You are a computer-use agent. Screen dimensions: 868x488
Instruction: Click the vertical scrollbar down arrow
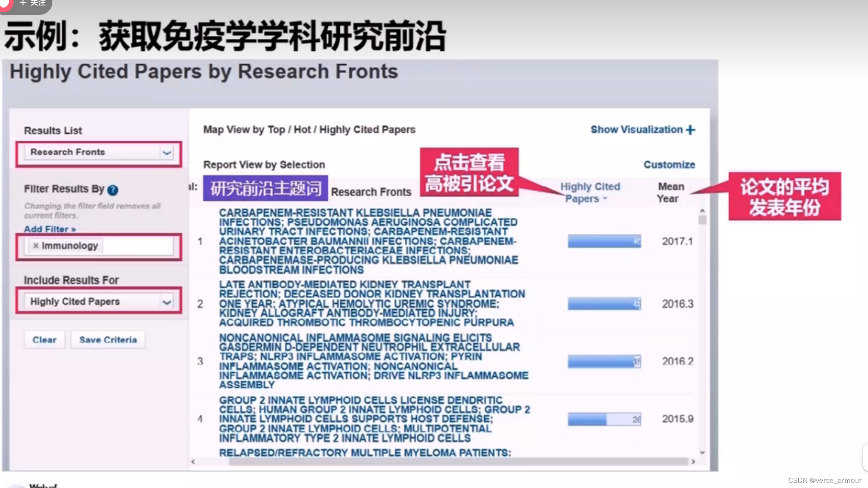[702, 452]
